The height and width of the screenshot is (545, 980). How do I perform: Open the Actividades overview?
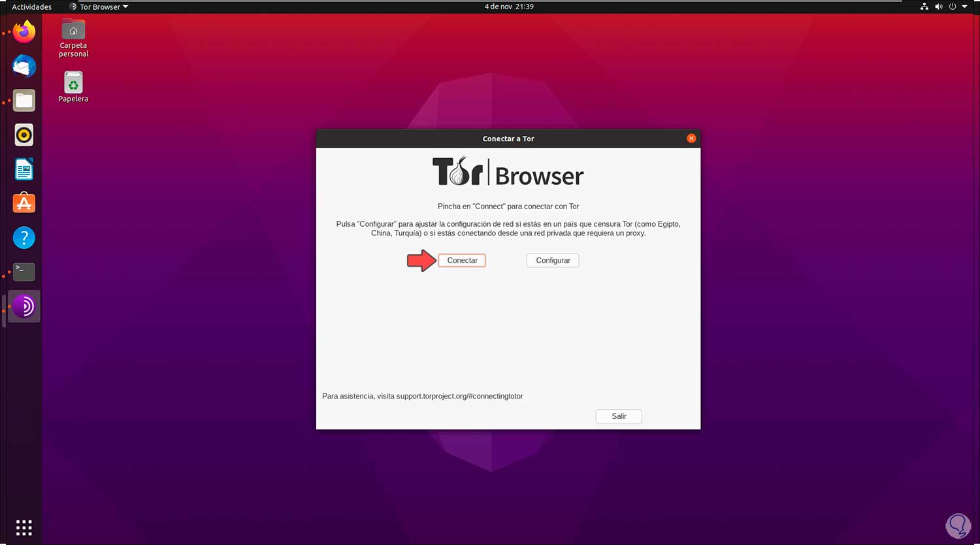pyautogui.click(x=31, y=7)
